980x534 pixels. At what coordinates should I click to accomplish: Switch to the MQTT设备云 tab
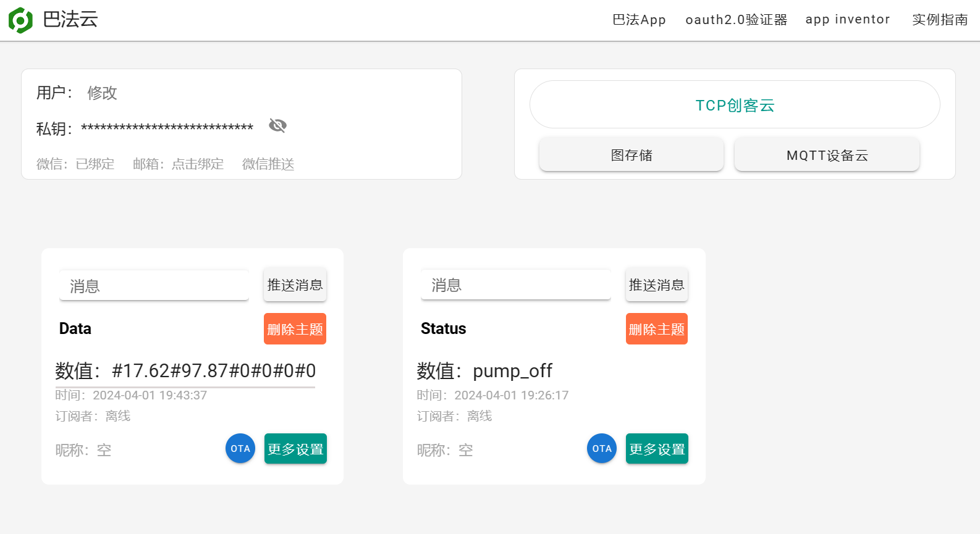click(x=827, y=155)
